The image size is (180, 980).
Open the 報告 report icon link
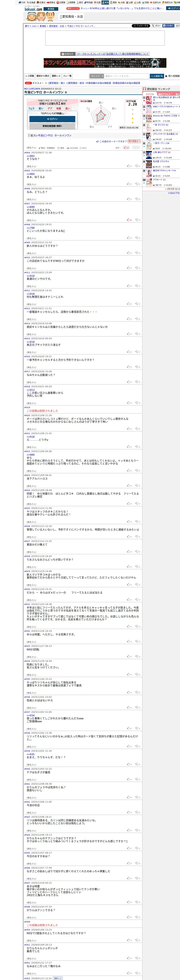[61, 148]
